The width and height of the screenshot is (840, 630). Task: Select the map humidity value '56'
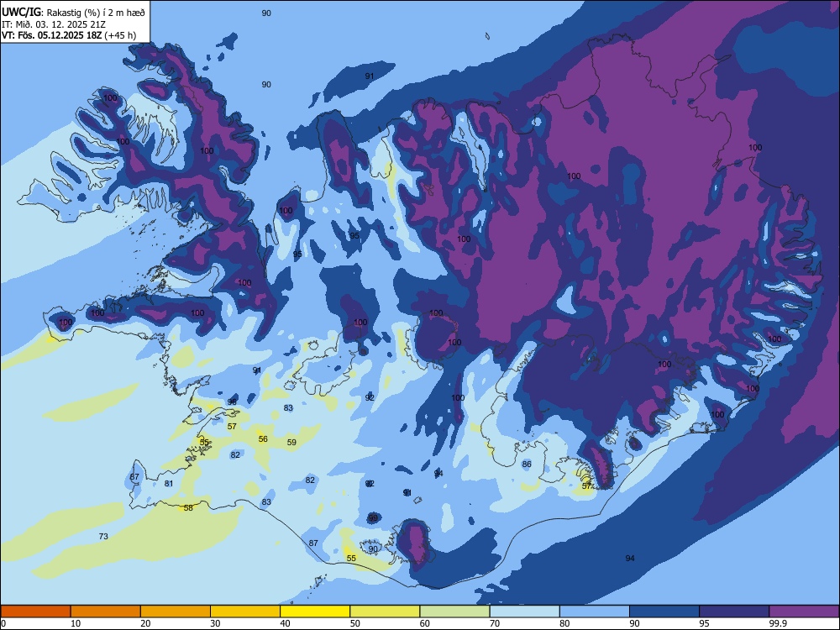pyautogui.click(x=263, y=439)
